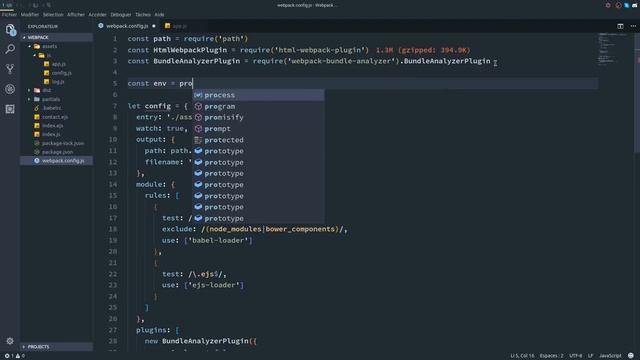Click the app.js file icon in explorer
Screen dimensions: 640x360
coord(47,64)
